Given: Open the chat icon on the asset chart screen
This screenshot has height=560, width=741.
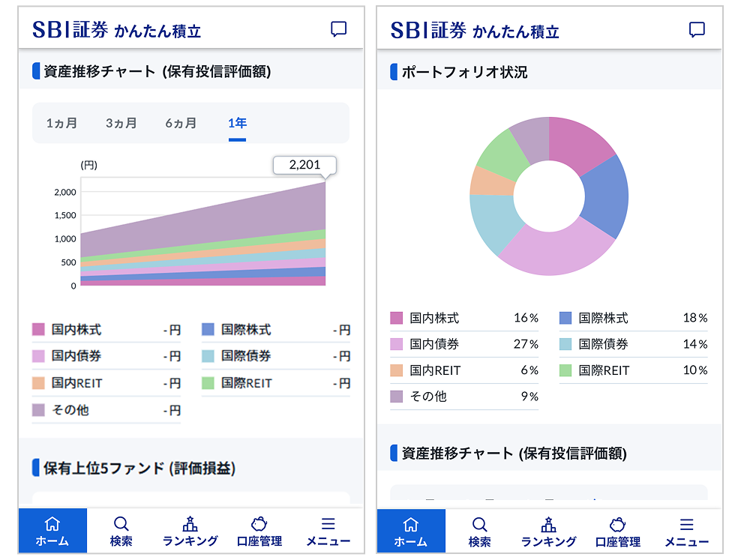Looking at the screenshot, I should click(339, 29).
